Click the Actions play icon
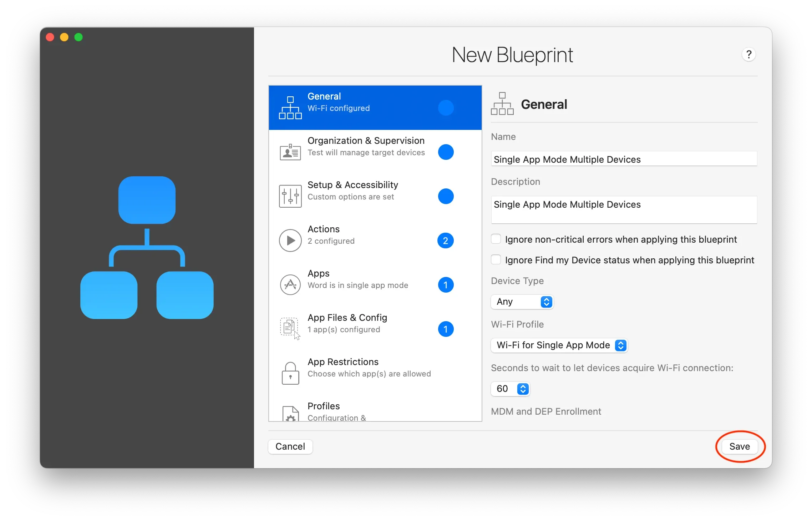Image resolution: width=812 pixels, height=521 pixels. (290, 241)
